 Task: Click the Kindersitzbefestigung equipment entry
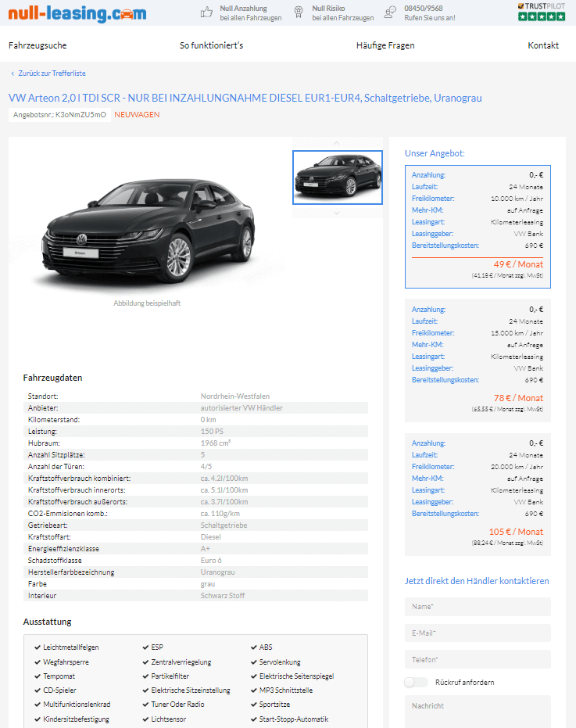(x=76, y=719)
